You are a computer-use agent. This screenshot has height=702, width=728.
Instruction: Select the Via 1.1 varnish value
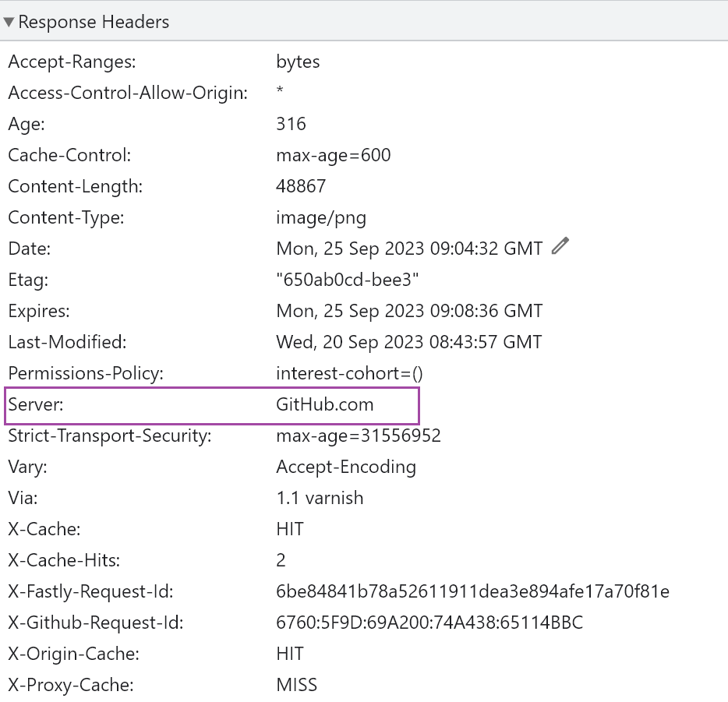click(x=319, y=499)
